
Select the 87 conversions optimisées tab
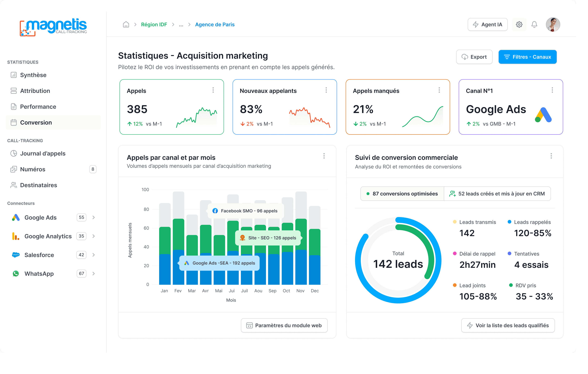click(x=402, y=194)
